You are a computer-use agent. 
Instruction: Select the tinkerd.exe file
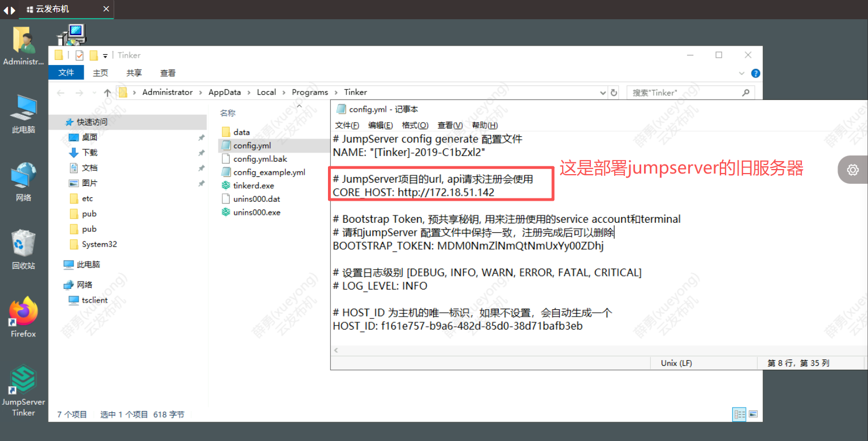tap(253, 185)
